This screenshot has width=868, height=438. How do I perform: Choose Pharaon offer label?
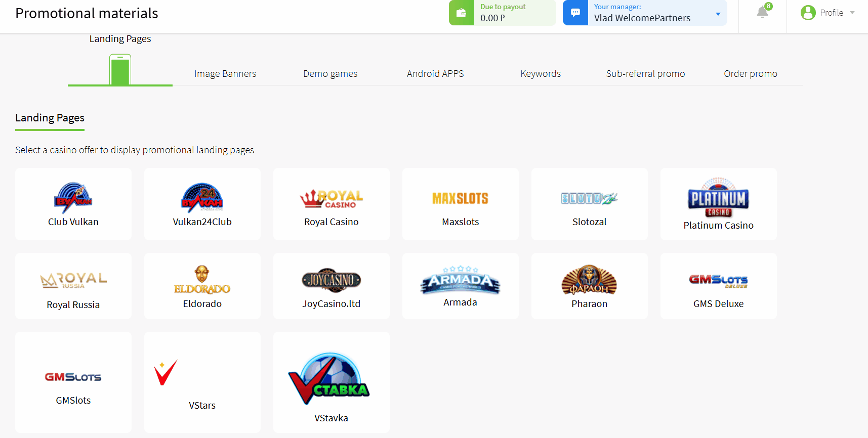(x=590, y=304)
